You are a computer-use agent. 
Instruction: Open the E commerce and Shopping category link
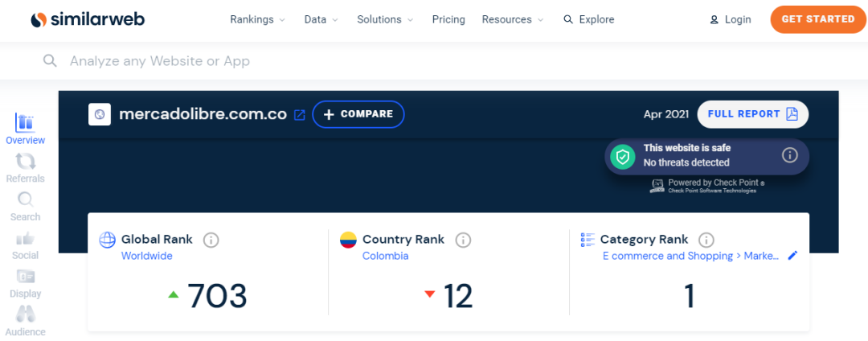coord(691,256)
